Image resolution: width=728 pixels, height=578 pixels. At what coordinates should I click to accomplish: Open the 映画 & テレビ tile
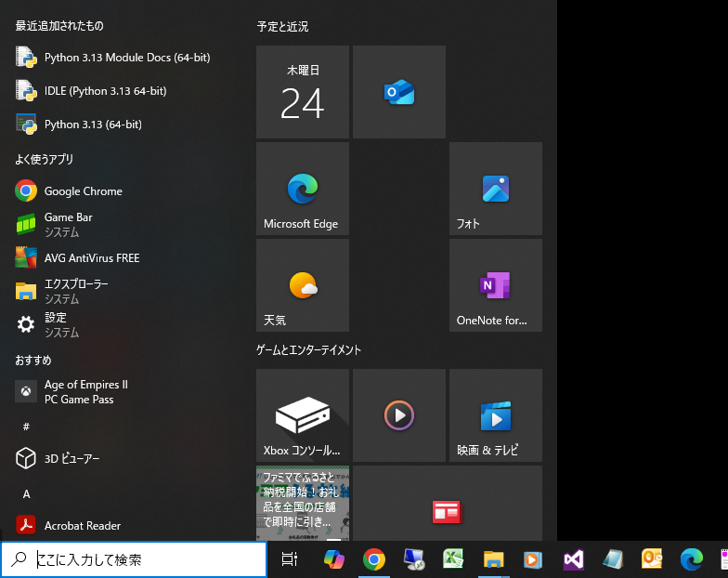click(496, 415)
